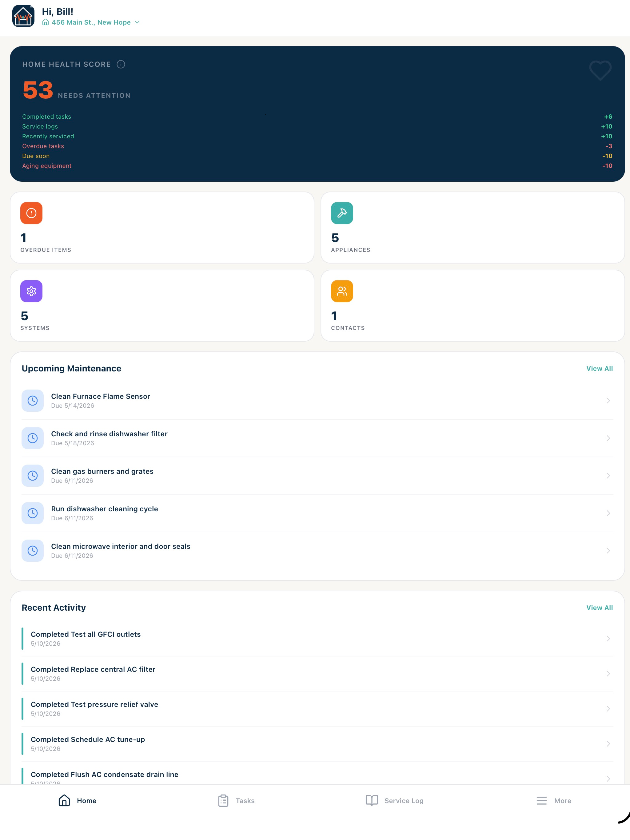Click clock icon for dishwasher cleaning cycle

click(x=33, y=513)
